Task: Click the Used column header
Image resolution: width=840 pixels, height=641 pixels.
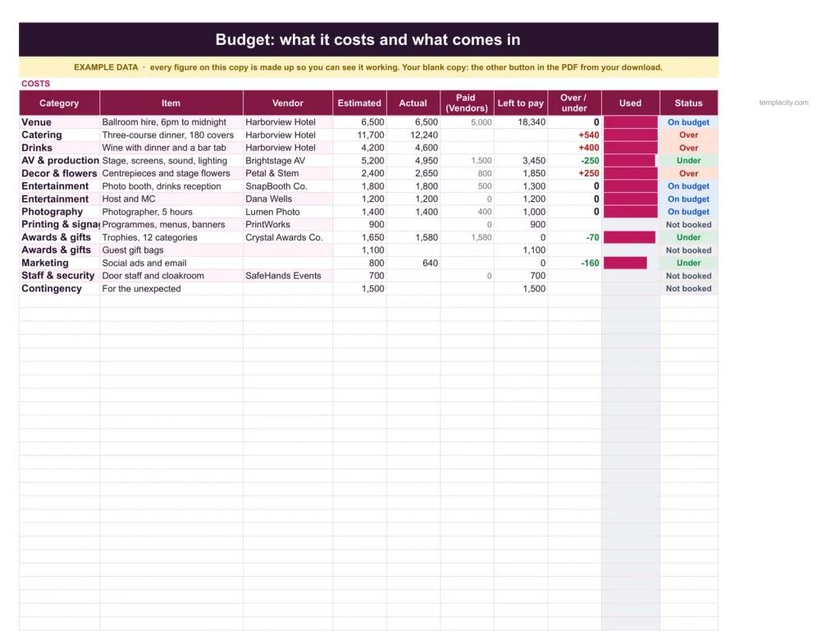Action: (x=631, y=103)
